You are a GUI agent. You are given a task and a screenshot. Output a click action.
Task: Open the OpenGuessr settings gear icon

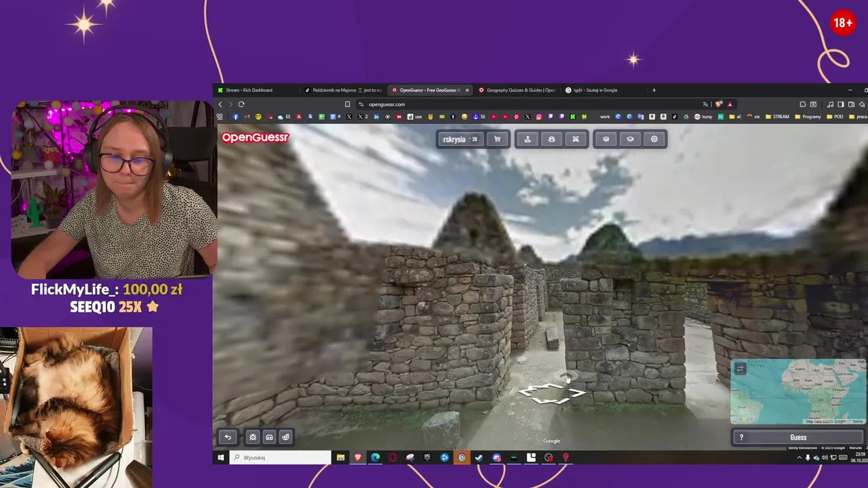(654, 139)
